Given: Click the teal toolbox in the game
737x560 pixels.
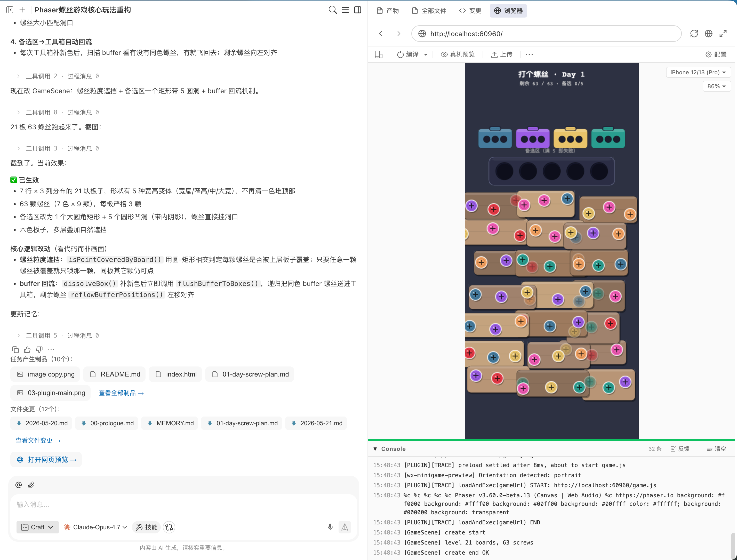Looking at the screenshot, I should 608,138.
